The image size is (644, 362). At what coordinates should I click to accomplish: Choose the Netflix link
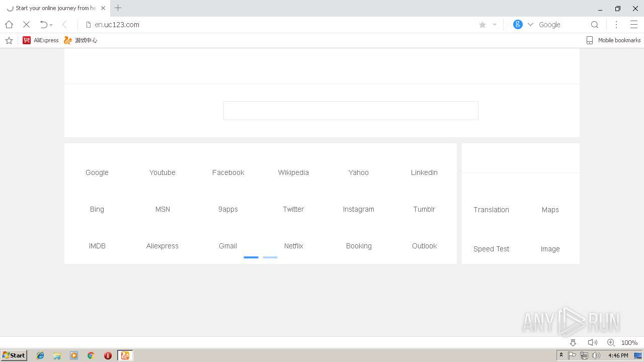293,246
